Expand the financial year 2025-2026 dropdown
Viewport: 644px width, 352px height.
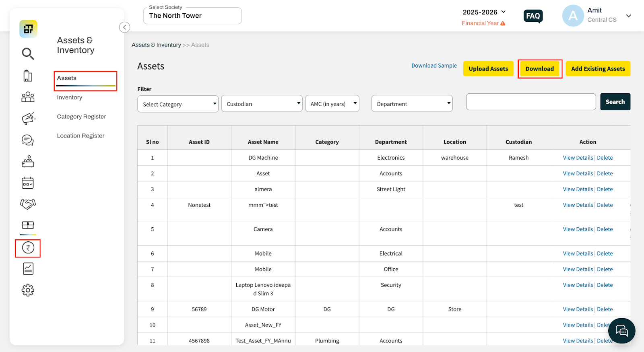click(484, 12)
